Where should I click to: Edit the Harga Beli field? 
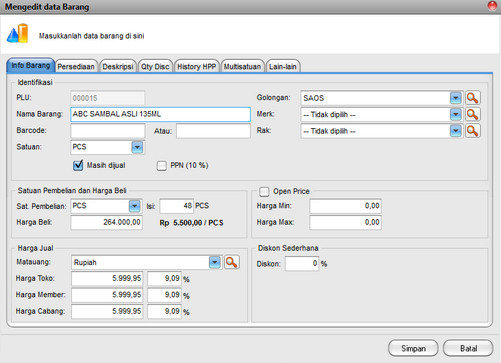[x=107, y=222]
